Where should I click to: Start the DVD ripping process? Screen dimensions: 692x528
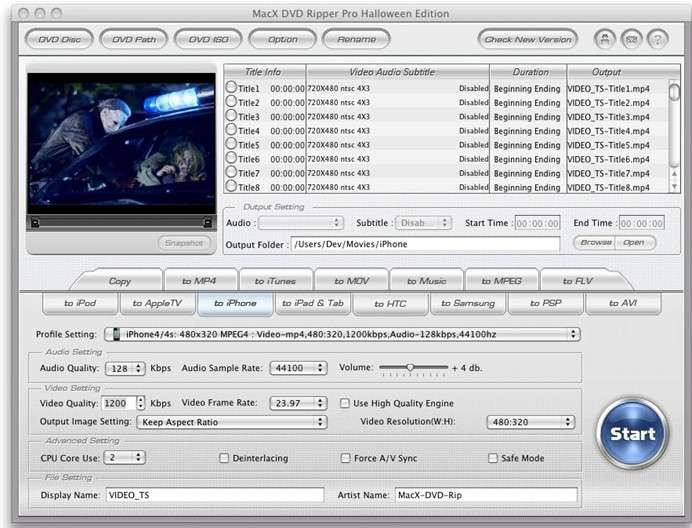[632, 434]
